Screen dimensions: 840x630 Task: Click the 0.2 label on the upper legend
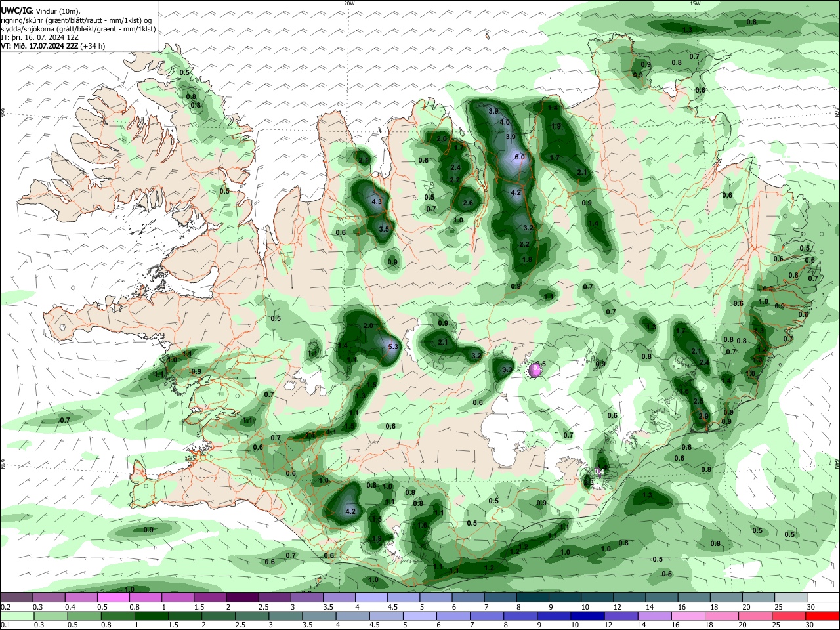point(5,607)
